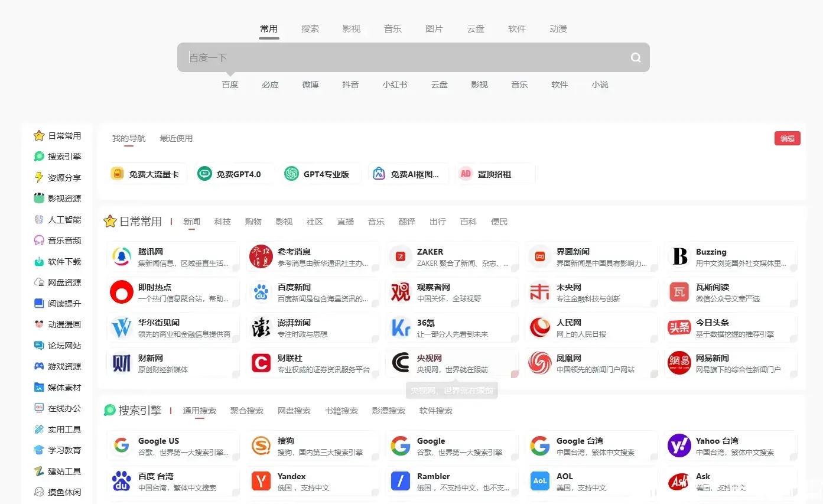Open 人工智能 in the sidebar
Image resolution: width=823 pixels, height=504 pixels.
coord(58,219)
